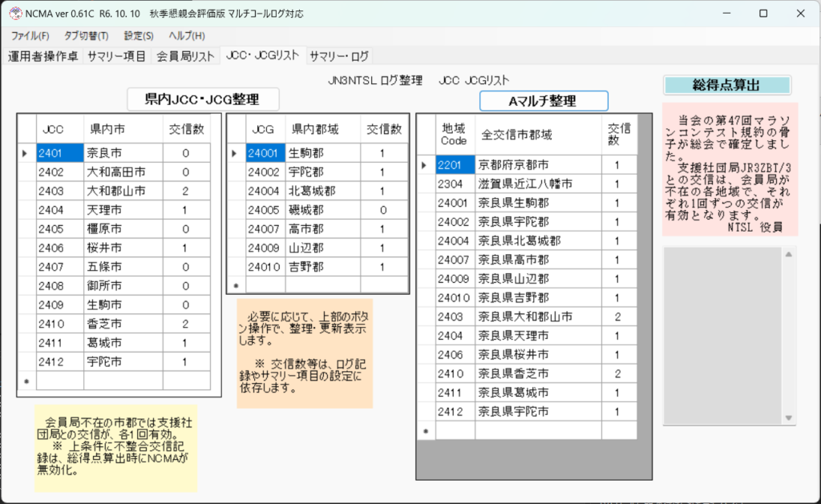Switch to the 運用者操作卓 tab
This screenshot has width=821, height=504.
coord(43,56)
